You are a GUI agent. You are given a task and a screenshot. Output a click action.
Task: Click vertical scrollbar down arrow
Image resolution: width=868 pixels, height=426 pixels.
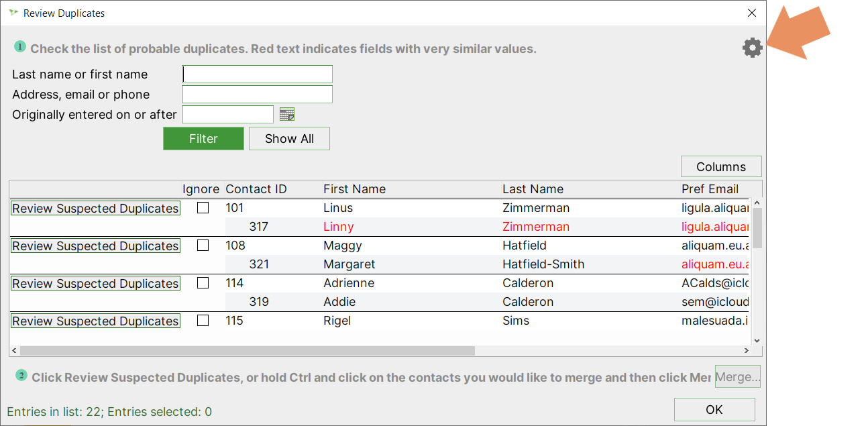[757, 340]
